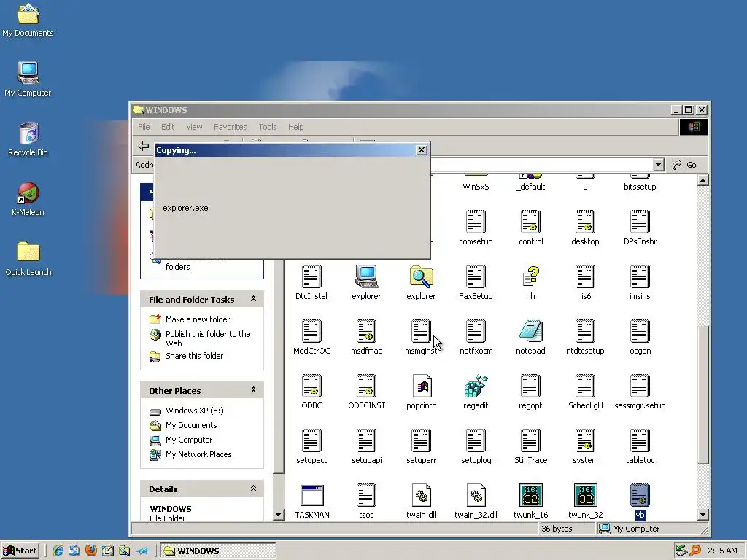The width and height of the screenshot is (747, 560).
Task: Open the View menu
Action: coord(194,127)
